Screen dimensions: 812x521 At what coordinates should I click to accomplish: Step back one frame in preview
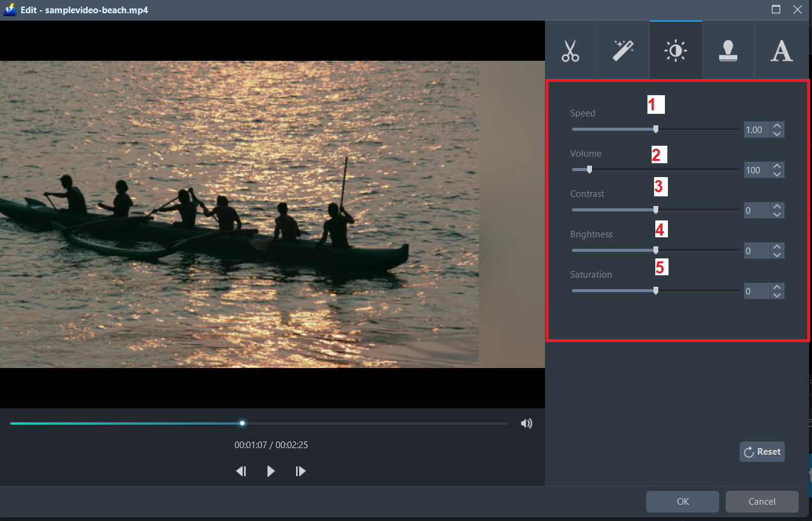241,471
